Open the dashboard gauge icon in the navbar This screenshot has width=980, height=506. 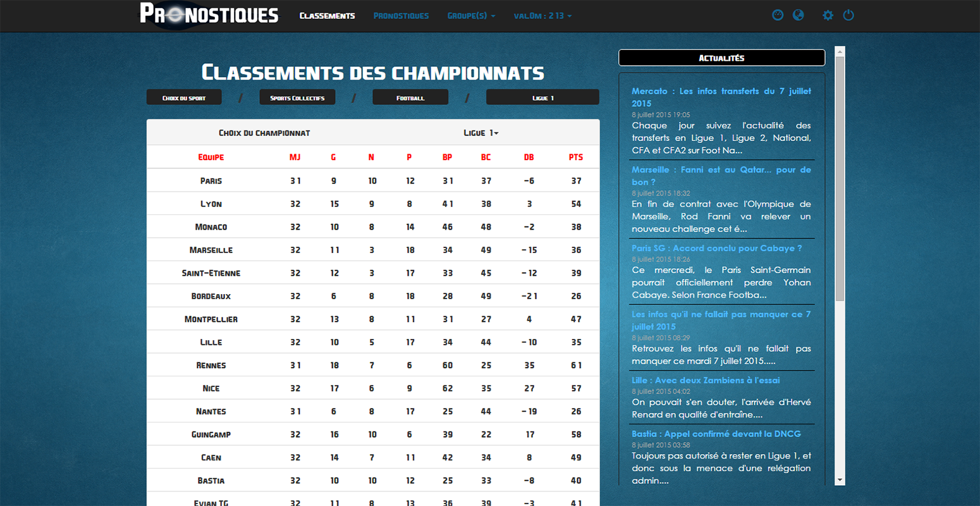777,15
